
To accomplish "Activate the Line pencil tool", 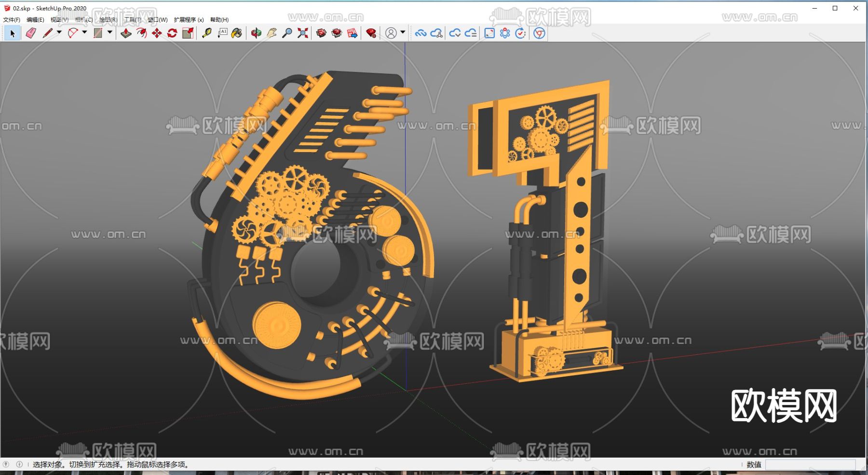I will [48, 33].
